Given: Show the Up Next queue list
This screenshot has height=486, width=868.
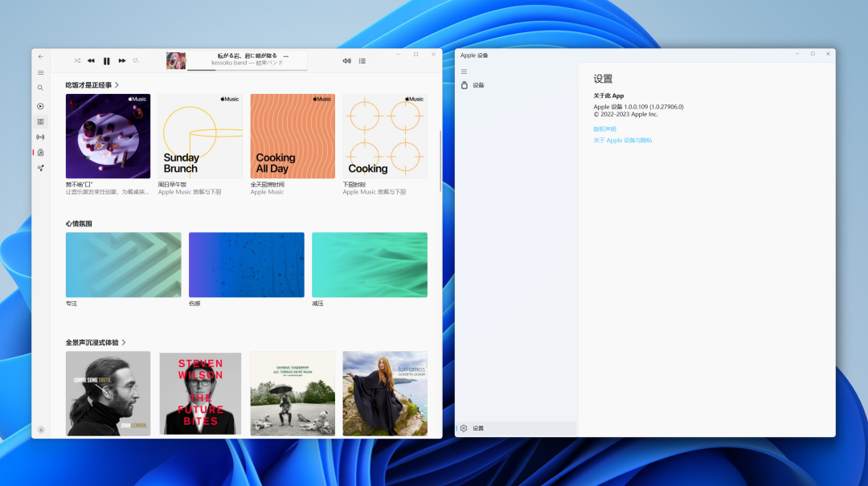Looking at the screenshot, I should (x=362, y=61).
